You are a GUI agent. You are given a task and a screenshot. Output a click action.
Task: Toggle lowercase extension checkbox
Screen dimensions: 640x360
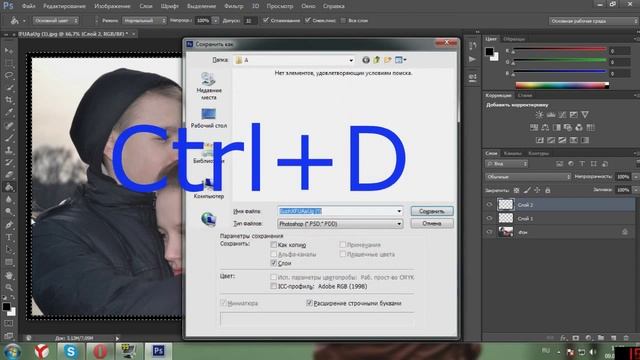[x=309, y=303]
